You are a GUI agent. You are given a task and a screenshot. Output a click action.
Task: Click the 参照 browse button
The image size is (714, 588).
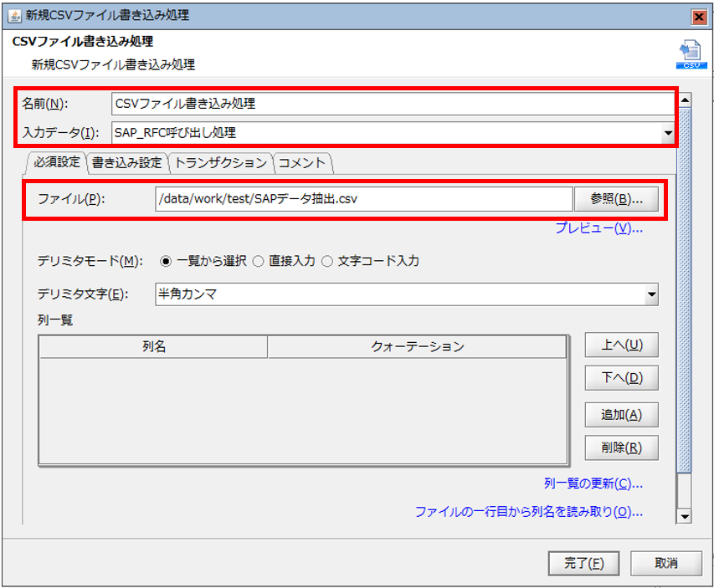pyautogui.click(x=616, y=199)
